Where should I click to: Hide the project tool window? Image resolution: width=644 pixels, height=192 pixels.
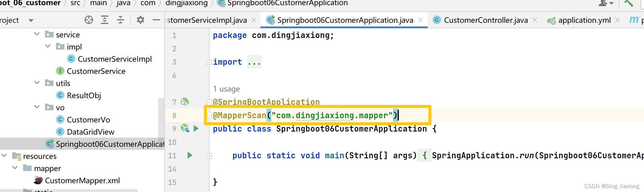[156, 20]
